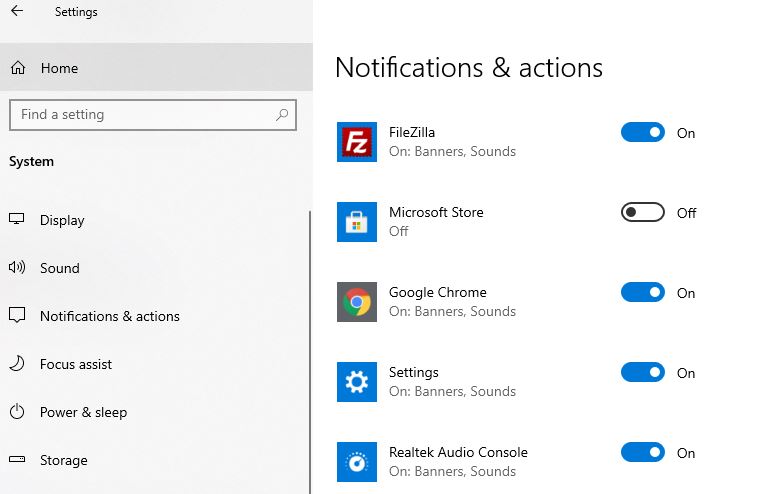The image size is (780, 494).
Task: Click the Power & sleep icon
Action: (17, 411)
